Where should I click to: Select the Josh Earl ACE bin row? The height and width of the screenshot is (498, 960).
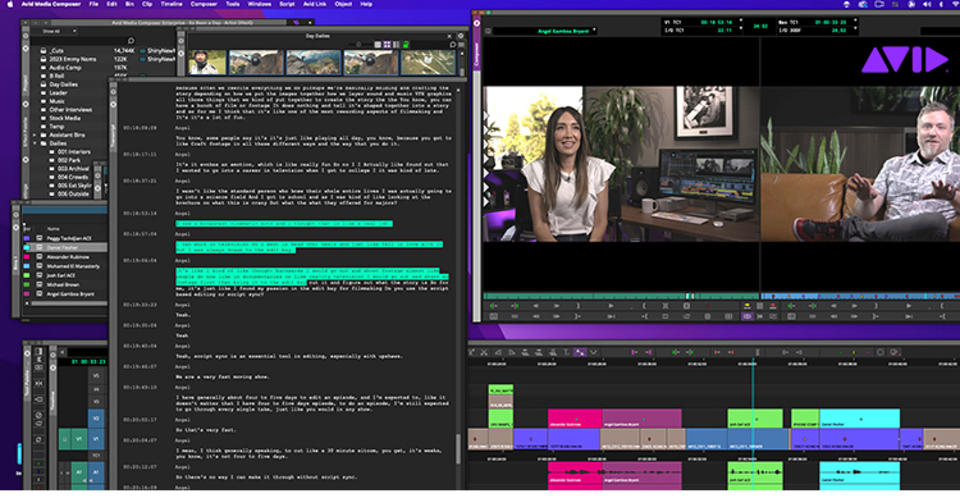tap(65, 276)
